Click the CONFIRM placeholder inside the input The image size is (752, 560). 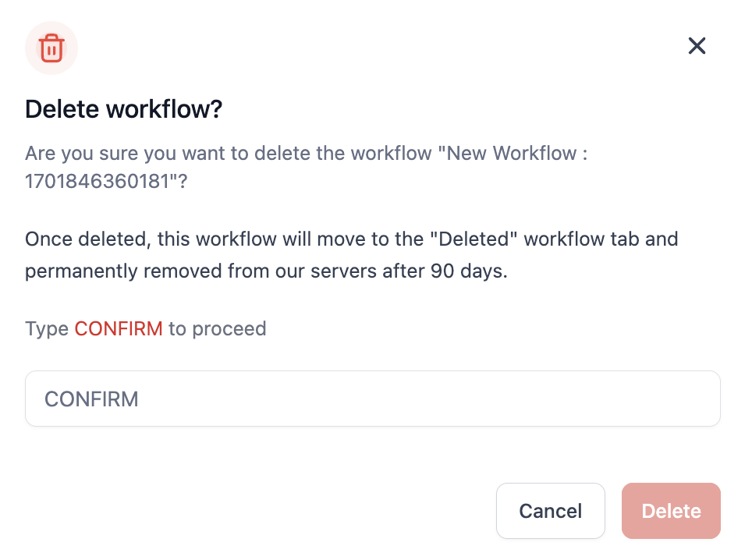[x=91, y=399]
